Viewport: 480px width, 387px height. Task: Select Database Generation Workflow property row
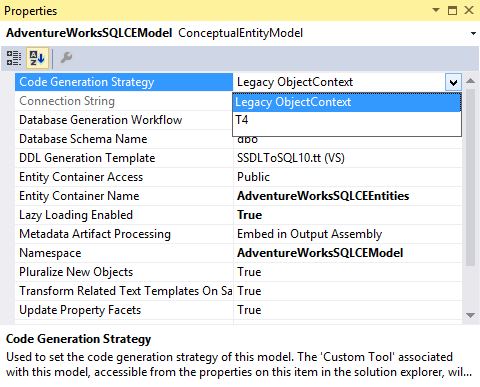coord(124,120)
